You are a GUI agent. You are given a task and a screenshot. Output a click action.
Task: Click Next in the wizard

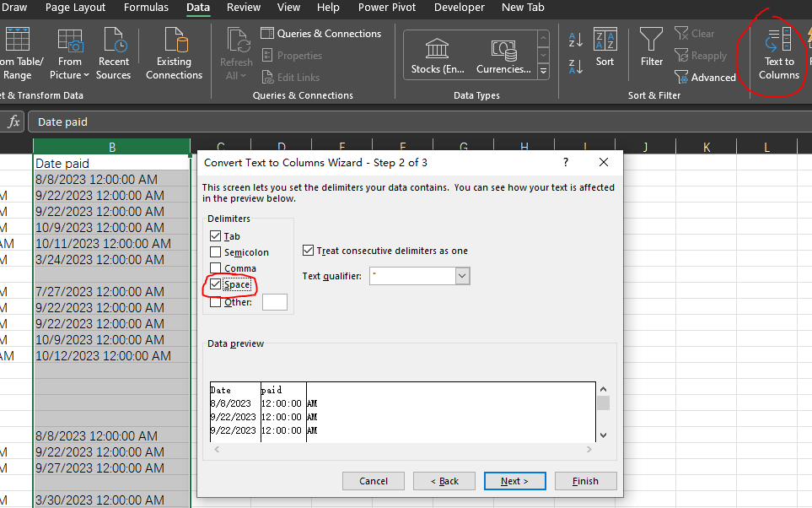click(514, 481)
